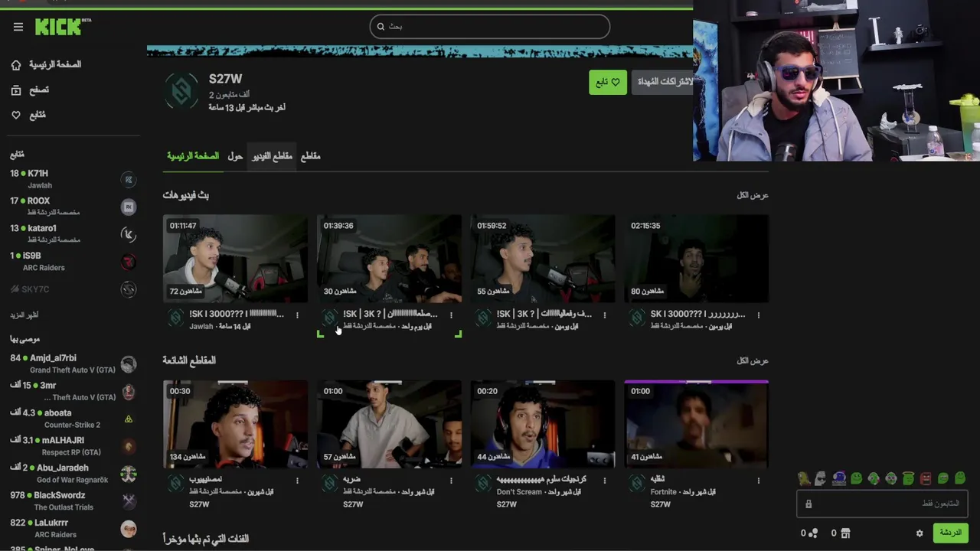Open K71H channel avatar in sidebar
The height and width of the screenshot is (551, 980).
click(129, 180)
